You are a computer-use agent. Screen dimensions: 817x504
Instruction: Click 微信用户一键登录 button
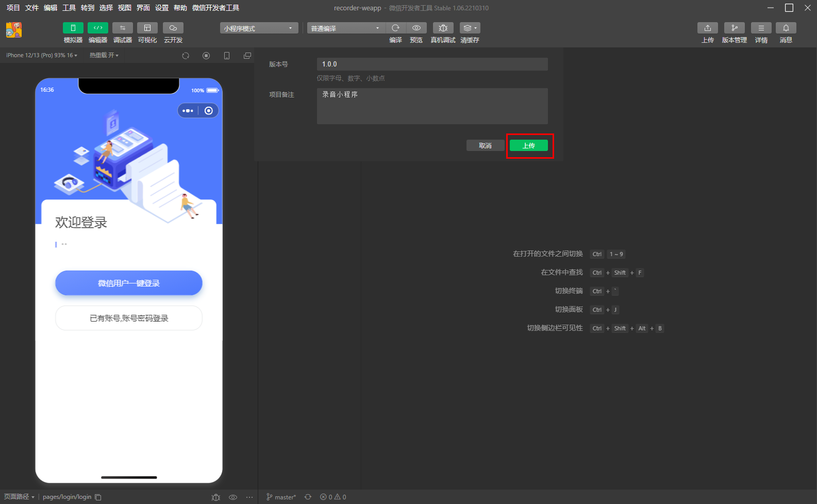(x=129, y=283)
